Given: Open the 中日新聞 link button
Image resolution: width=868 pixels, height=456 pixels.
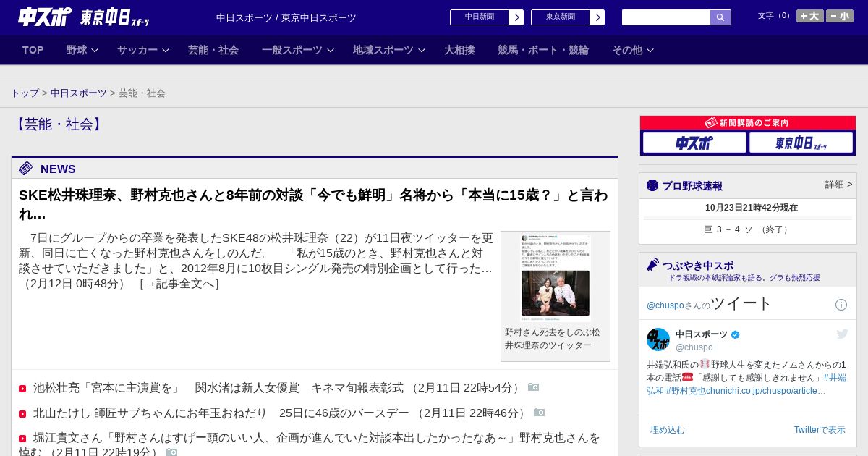Looking at the screenshot, I should pos(480,17).
